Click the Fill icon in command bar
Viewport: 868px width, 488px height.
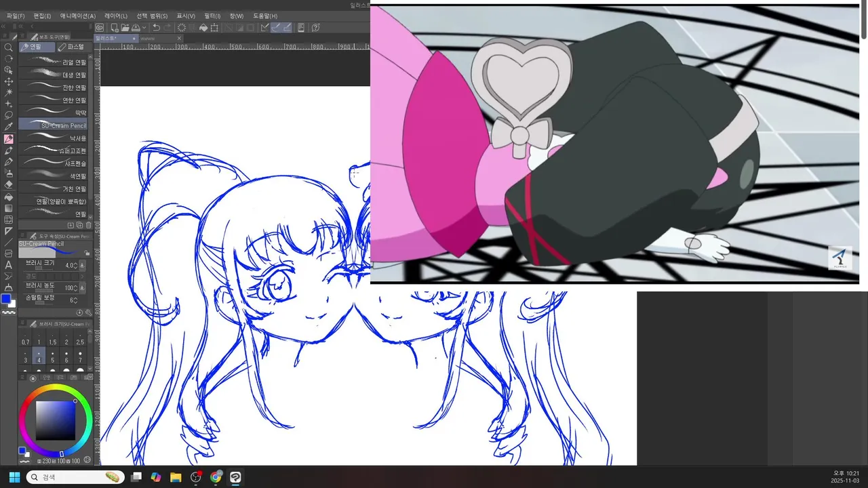[x=203, y=28]
